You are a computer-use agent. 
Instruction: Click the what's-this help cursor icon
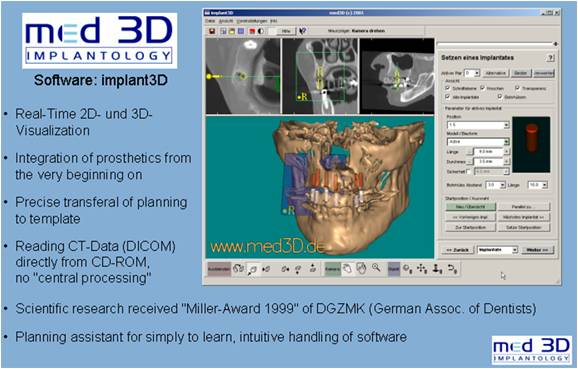pyautogui.click(x=303, y=31)
